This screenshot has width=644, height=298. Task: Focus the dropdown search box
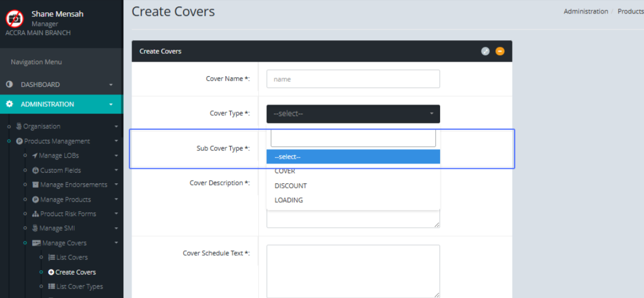353,138
